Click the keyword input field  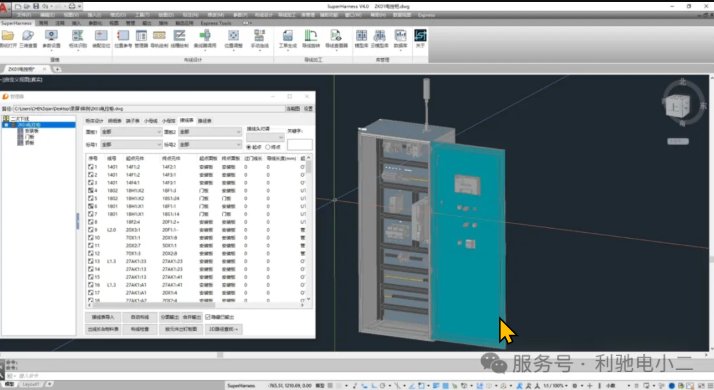click(300, 144)
